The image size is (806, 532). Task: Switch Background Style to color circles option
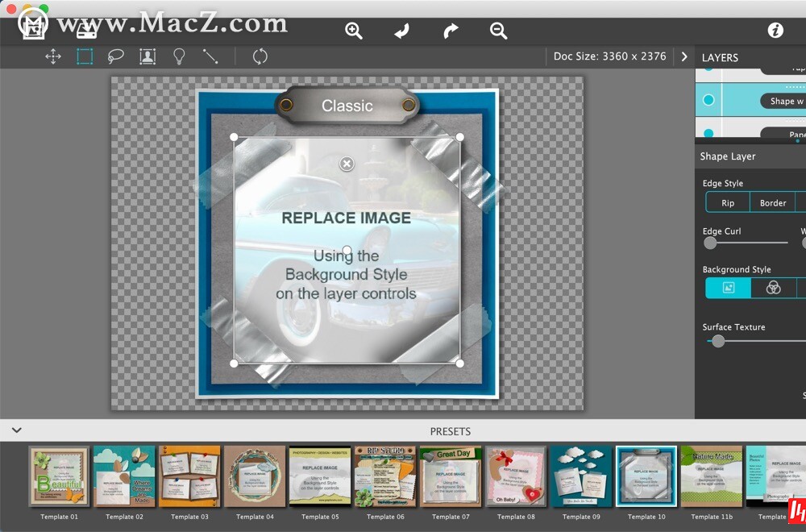point(773,288)
